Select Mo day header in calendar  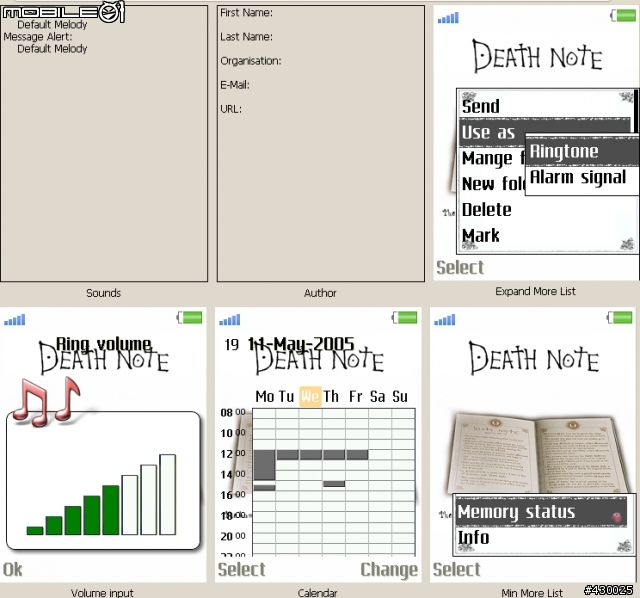(264, 396)
